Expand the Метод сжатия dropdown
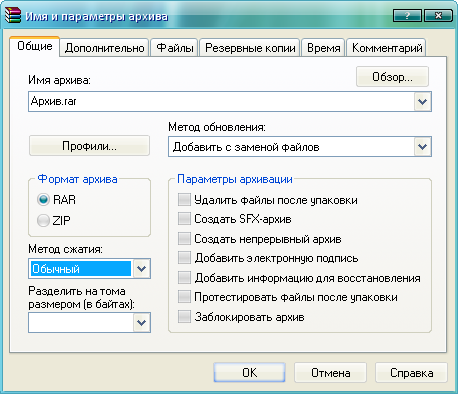 click(x=142, y=268)
